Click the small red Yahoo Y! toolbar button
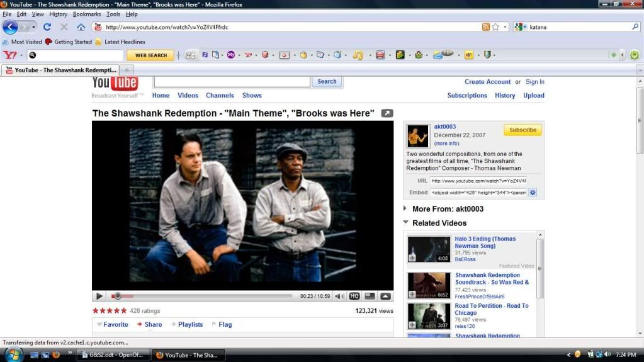Image resolution: width=644 pixels, height=362 pixels. tap(248, 55)
